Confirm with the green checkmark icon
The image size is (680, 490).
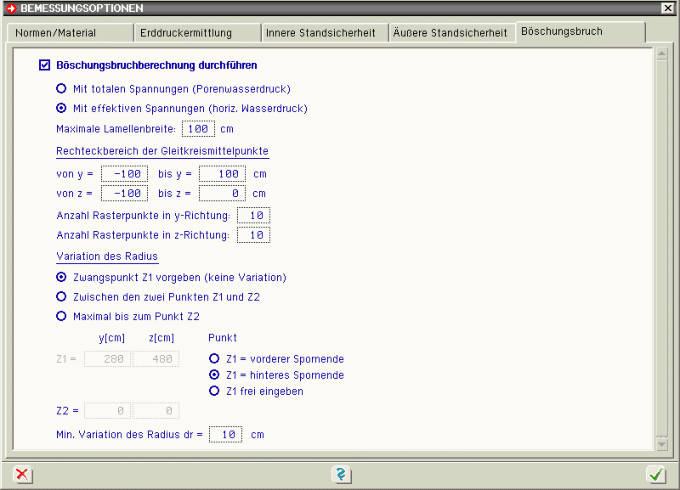coord(656,474)
